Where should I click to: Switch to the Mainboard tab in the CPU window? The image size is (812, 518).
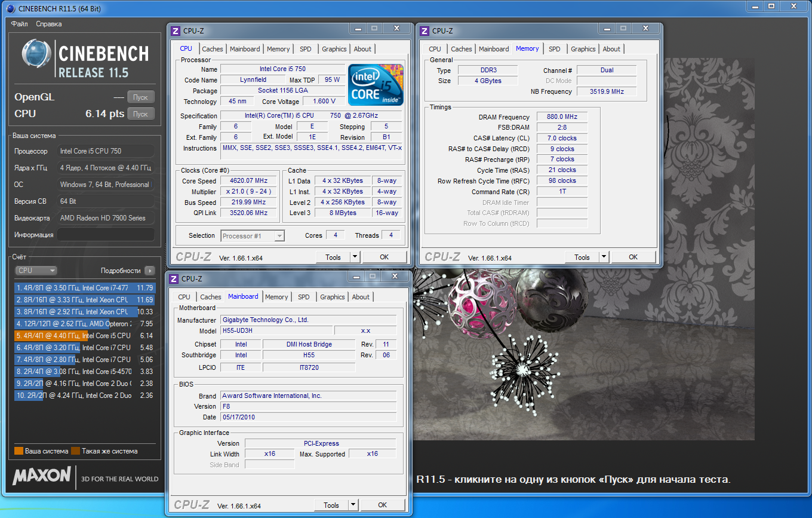[x=245, y=49]
